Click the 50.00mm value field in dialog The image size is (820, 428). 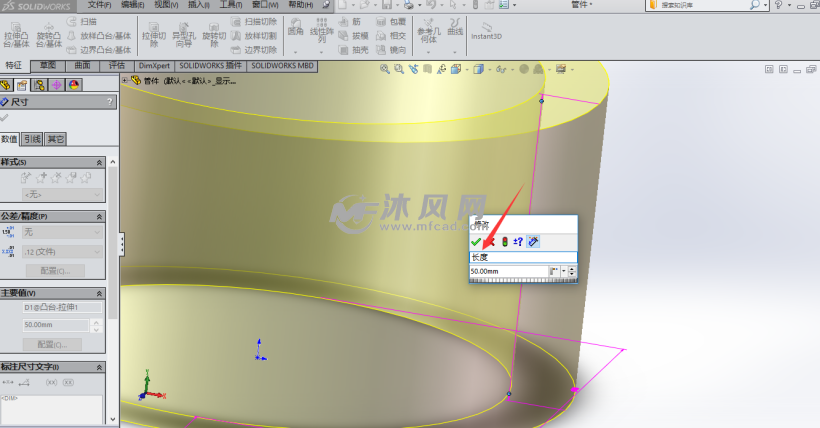pos(508,271)
